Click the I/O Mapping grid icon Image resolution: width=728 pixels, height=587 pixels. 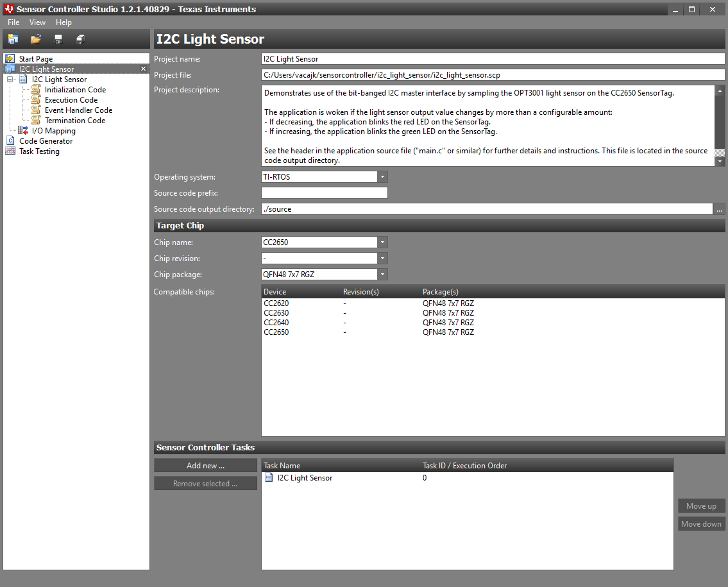pos(22,130)
